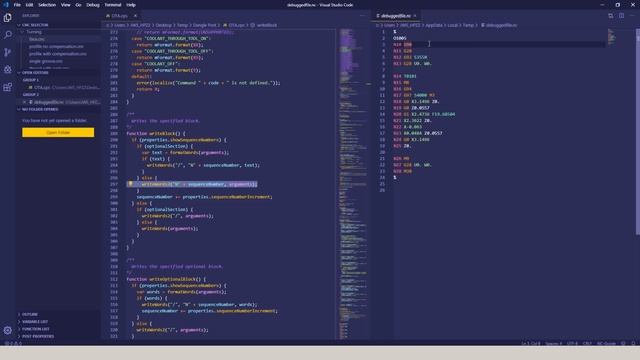Click the O1005 line in debuggedfile.nc
This screenshot has width=640, height=360.
point(400,38)
